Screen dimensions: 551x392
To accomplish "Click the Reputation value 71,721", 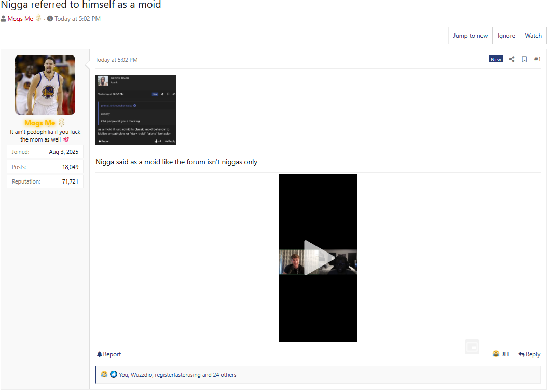I will [x=70, y=181].
